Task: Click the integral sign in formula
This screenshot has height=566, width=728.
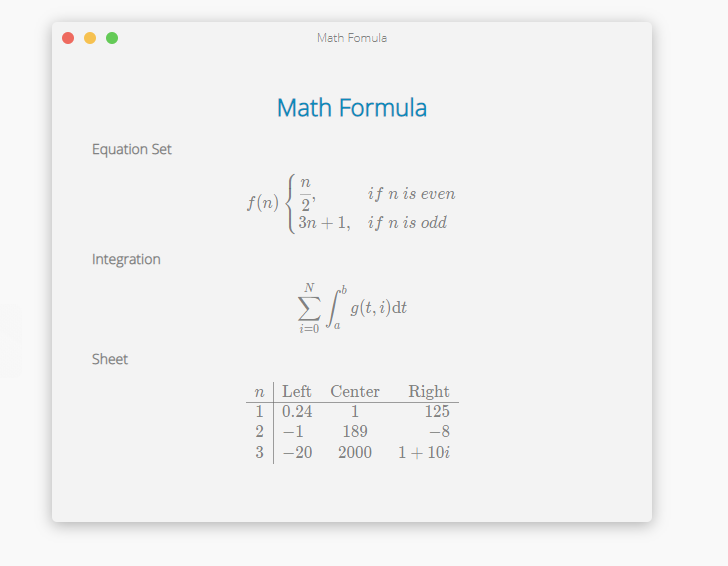Action: [x=336, y=307]
